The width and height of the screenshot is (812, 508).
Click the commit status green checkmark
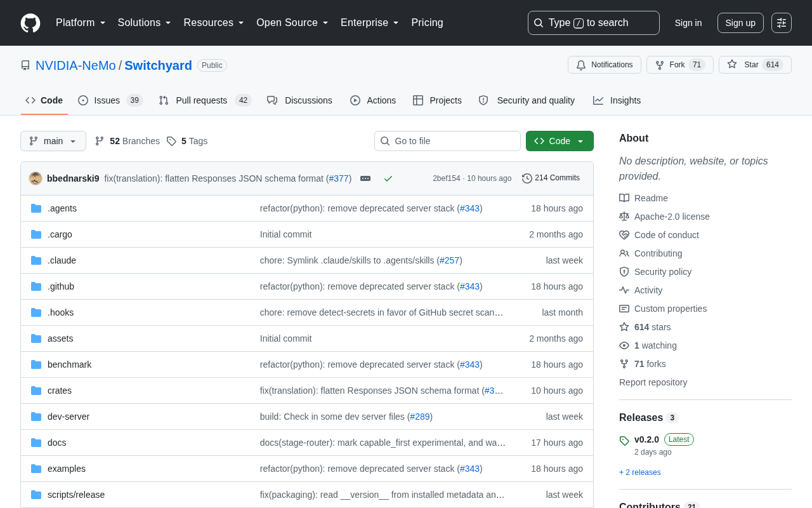pos(388,178)
